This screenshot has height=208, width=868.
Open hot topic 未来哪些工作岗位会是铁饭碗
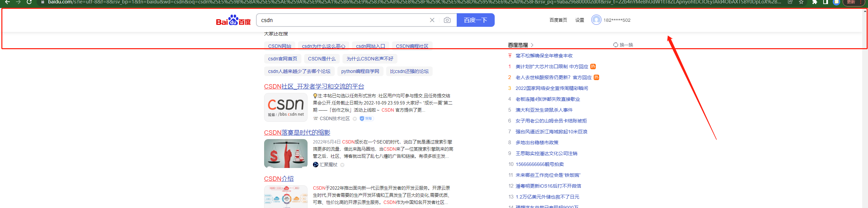[x=548, y=175]
